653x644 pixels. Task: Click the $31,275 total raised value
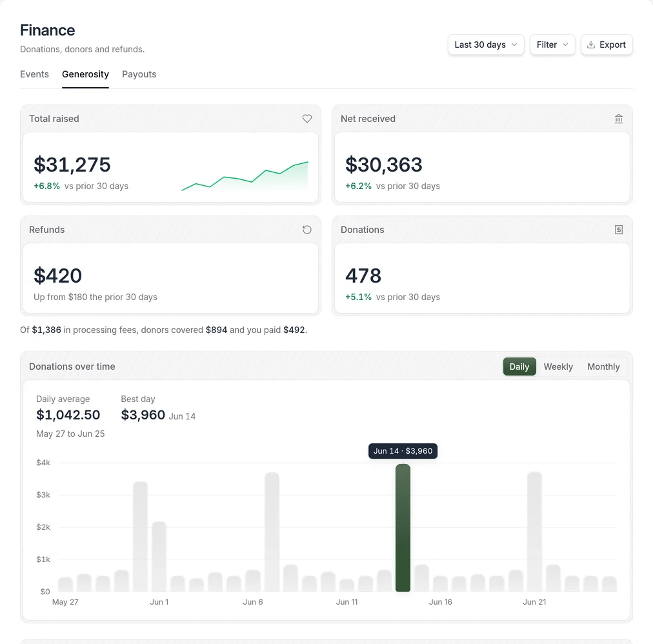[72, 165]
